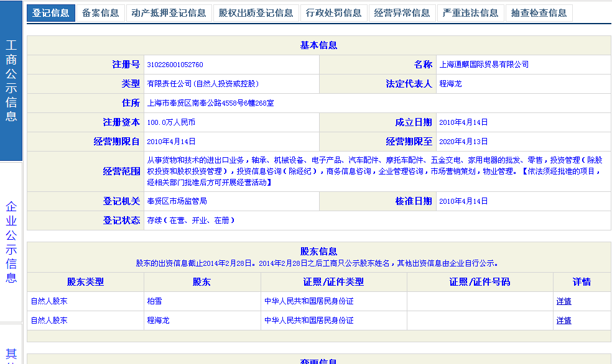This screenshot has width=612, height=364.
Task: Select the 登记信息 tab
Action: coord(51,13)
